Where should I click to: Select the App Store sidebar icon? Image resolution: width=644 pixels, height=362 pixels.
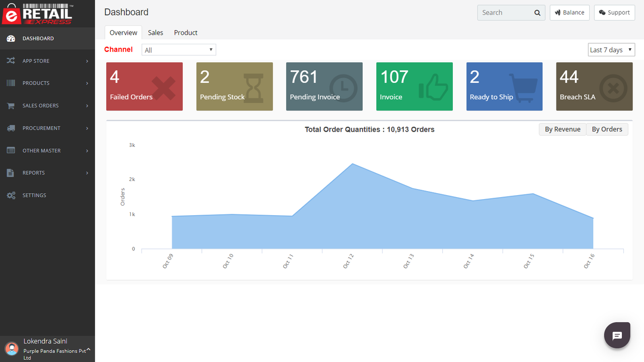click(x=11, y=61)
